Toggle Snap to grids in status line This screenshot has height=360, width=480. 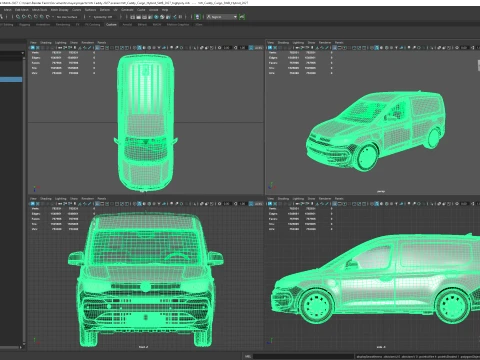click(18, 17)
